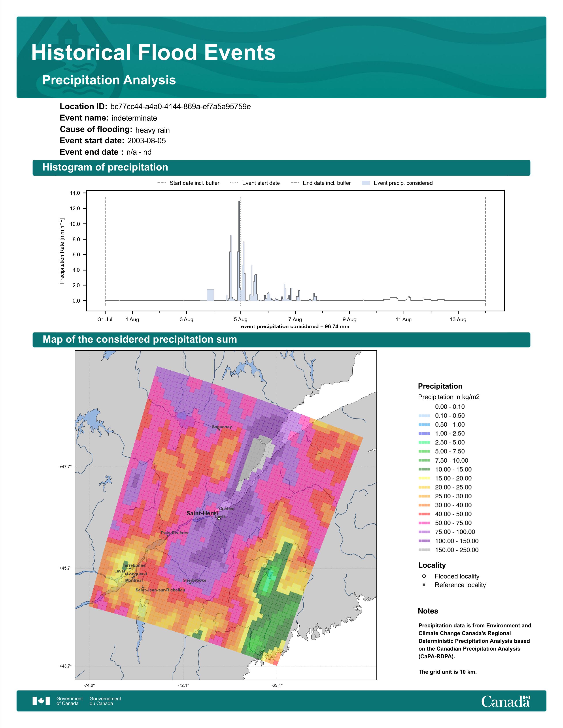The height and width of the screenshot is (728, 563).
Task: Click the "Gouvernement du Canada" footer text
Action: [105, 701]
